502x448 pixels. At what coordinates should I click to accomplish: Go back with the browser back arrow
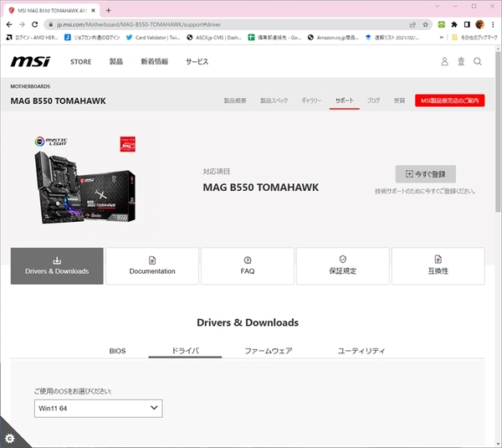click(9, 24)
